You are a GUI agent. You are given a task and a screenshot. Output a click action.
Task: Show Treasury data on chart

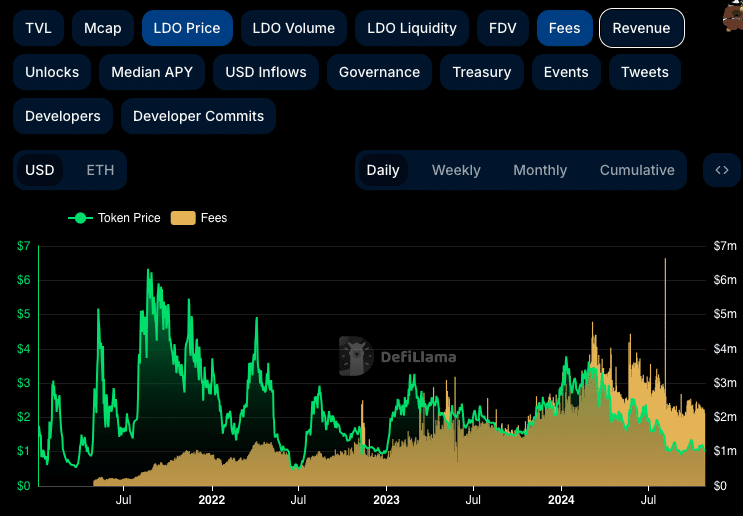click(482, 72)
